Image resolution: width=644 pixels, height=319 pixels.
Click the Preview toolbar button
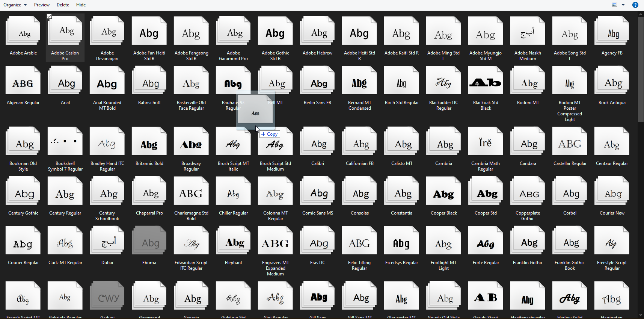tap(42, 5)
